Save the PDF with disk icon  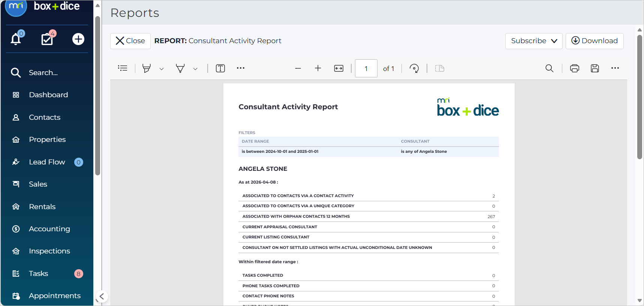(x=595, y=68)
